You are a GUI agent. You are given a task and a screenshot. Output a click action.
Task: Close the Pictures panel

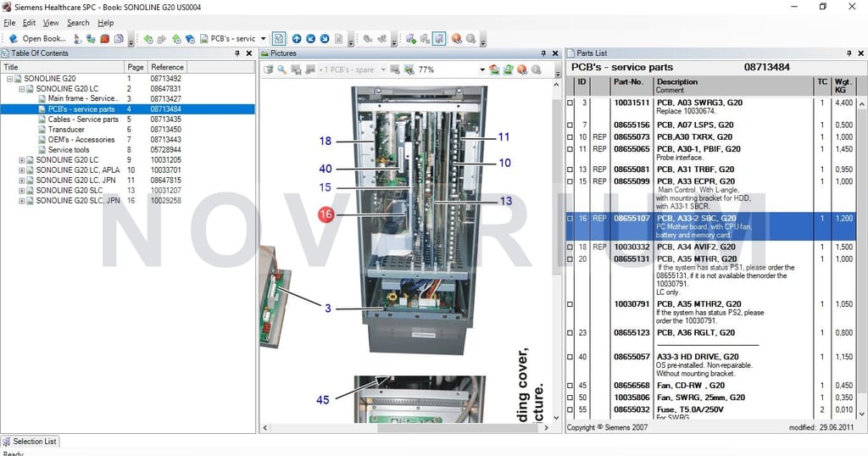coord(555,53)
